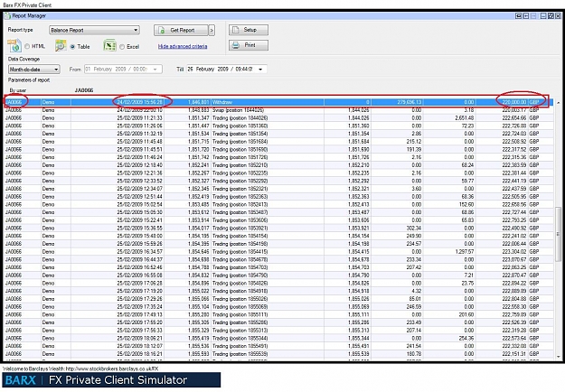This screenshot has width=565, height=392.
Task: Click the 249.90 loss cell
Action: tap(414, 236)
